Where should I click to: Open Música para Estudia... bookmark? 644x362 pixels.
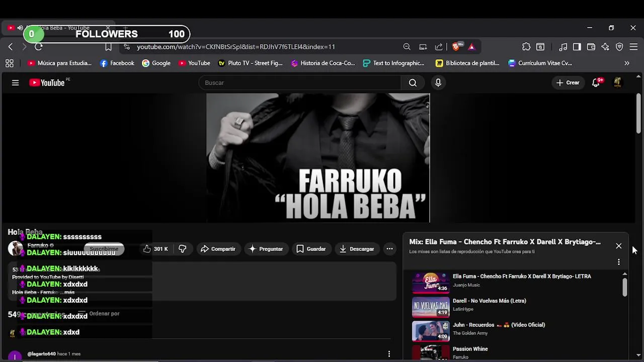pos(59,63)
